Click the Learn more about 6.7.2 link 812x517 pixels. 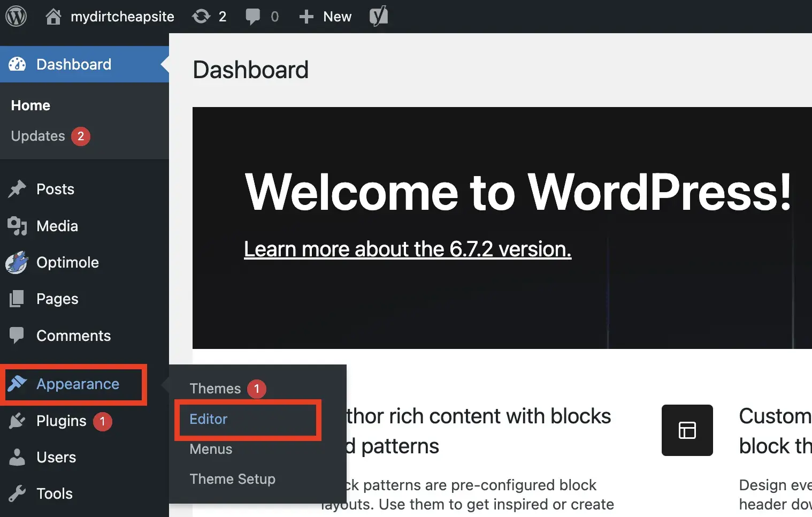[x=407, y=249]
